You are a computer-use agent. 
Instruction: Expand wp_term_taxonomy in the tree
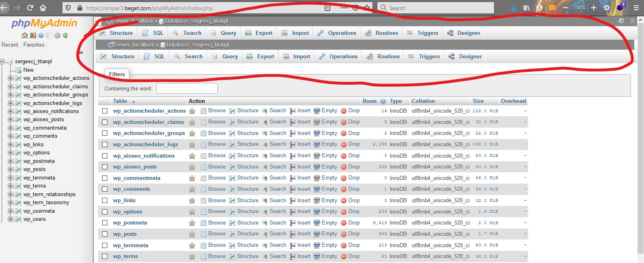coord(11,203)
